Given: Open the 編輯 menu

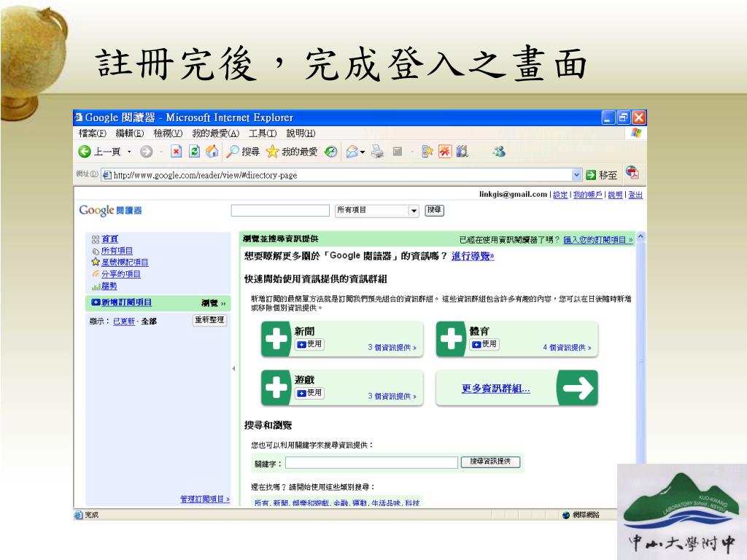Looking at the screenshot, I should coord(130,133).
